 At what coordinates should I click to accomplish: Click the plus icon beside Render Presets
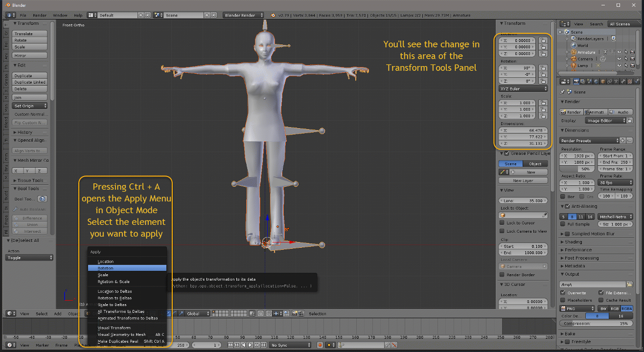(622, 141)
